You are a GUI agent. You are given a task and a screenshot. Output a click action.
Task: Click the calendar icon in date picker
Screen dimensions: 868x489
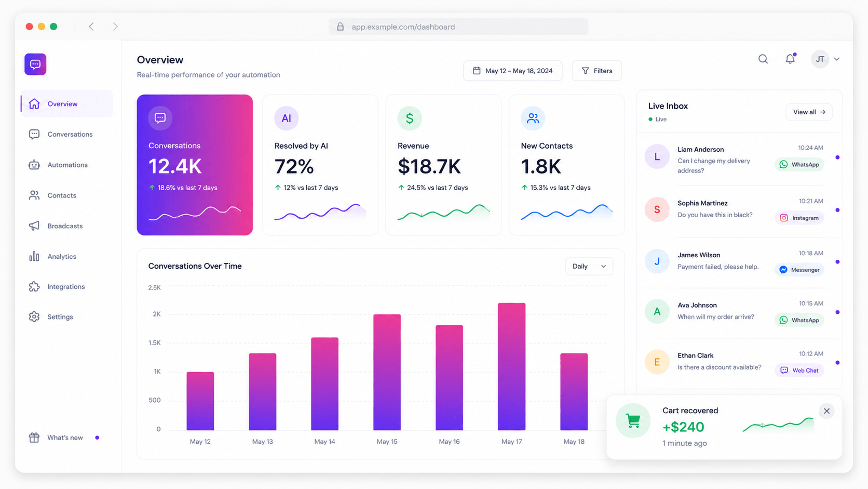pos(477,71)
